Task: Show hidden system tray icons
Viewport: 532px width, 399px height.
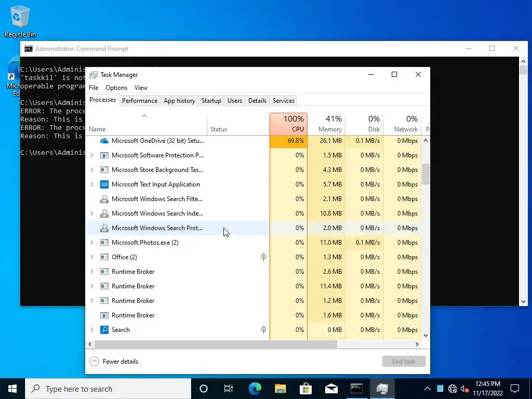Action: coord(428,389)
